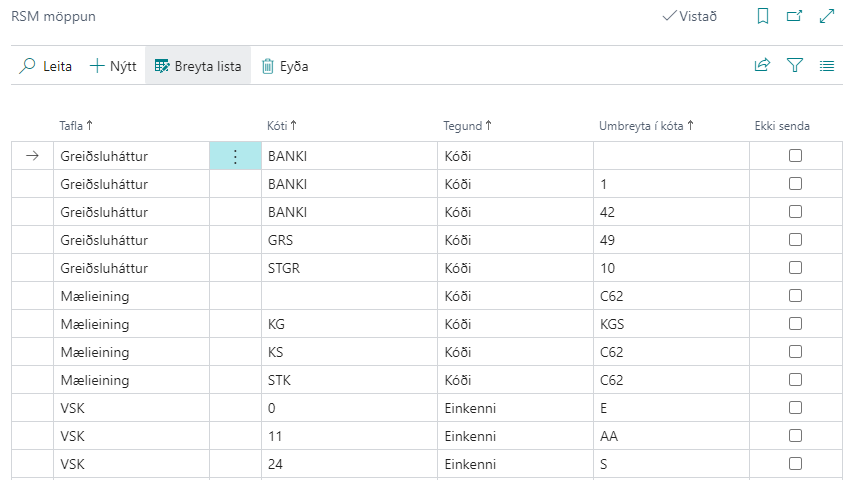Open page in new window icon
The width and height of the screenshot is (850, 480).
(x=795, y=17)
